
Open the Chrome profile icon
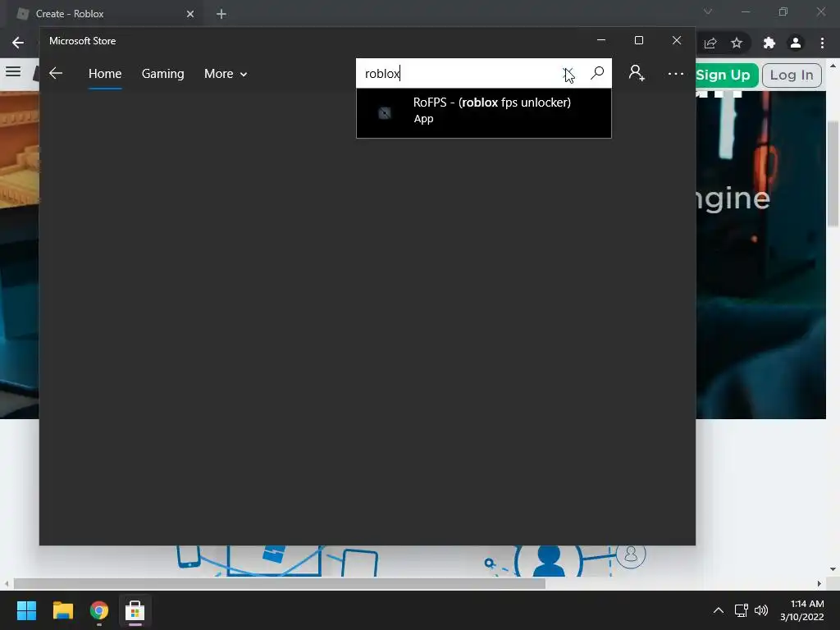click(796, 43)
